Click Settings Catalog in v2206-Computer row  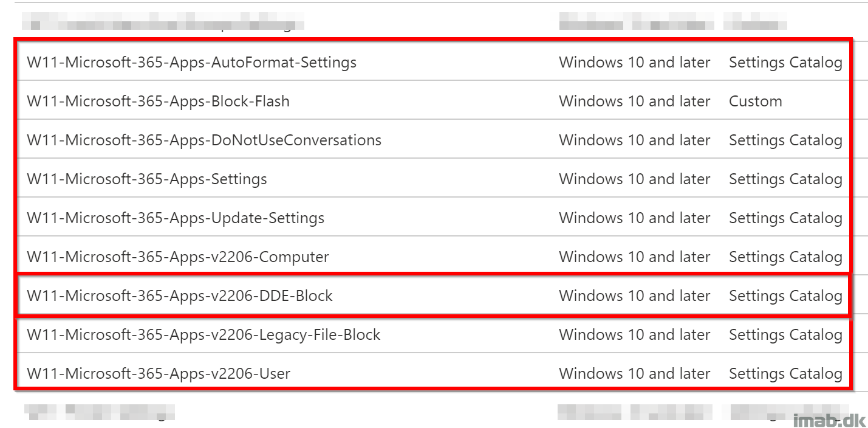point(785,257)
